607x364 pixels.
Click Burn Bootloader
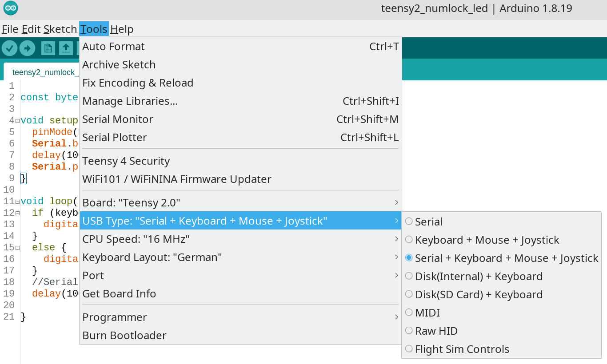tap(240, 335)
